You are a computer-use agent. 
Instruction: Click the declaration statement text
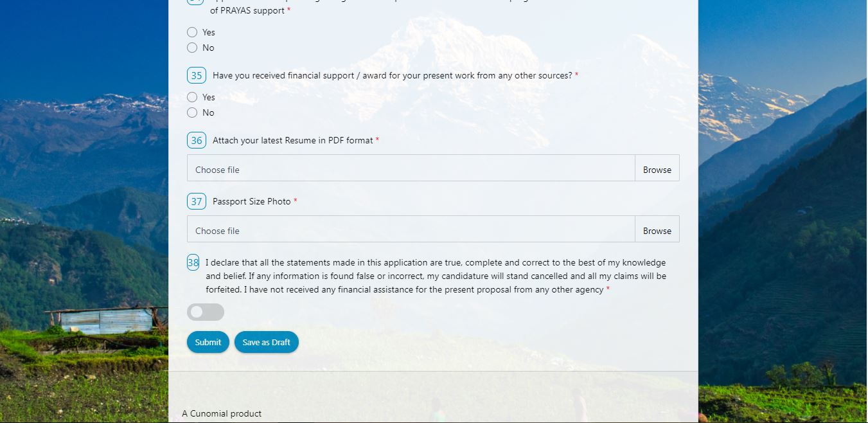pos(436,276)
